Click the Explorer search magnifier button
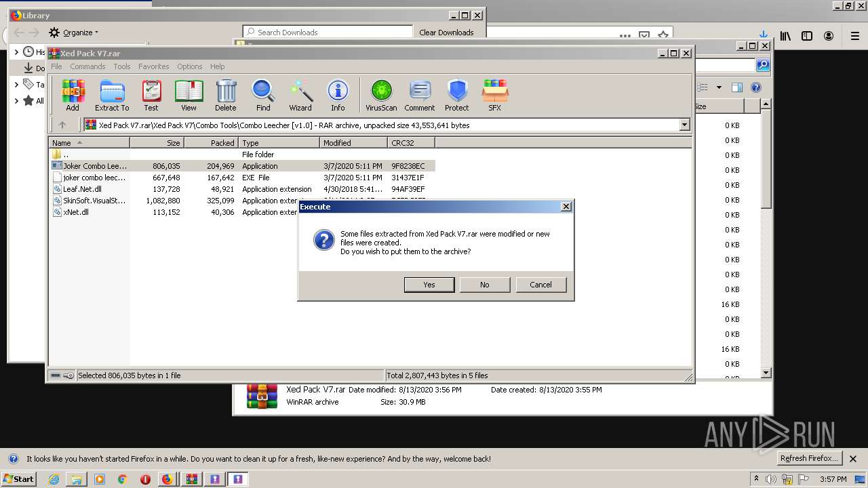Image resolution: width=868 pixels, height=488 pixels. (763, 65)
